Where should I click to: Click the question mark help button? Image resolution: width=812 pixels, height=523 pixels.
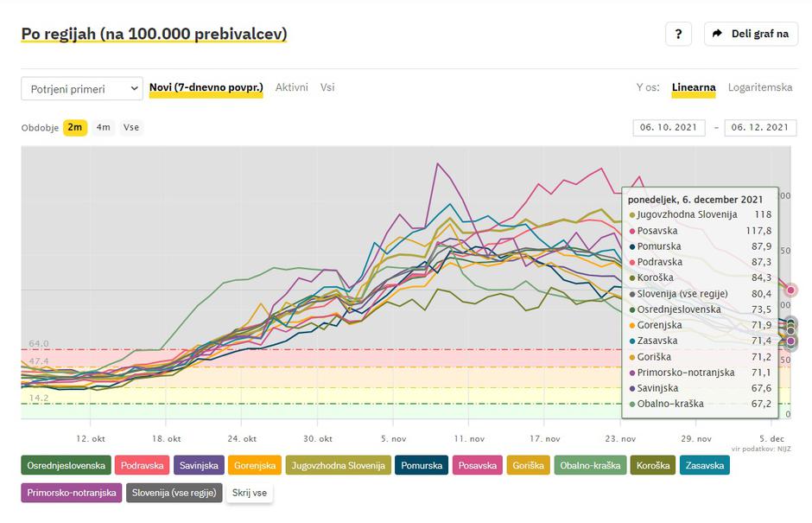click(x=678, y=34)
